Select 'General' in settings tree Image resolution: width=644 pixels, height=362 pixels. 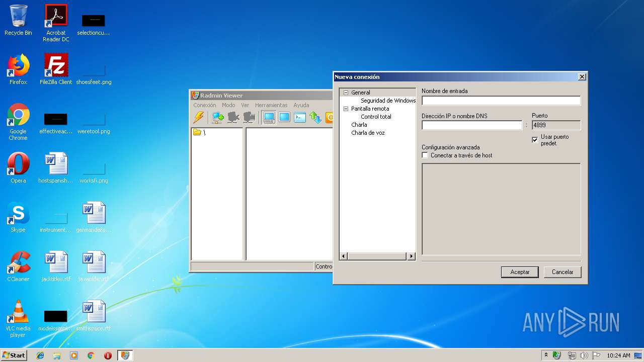(x=361, y=93)
